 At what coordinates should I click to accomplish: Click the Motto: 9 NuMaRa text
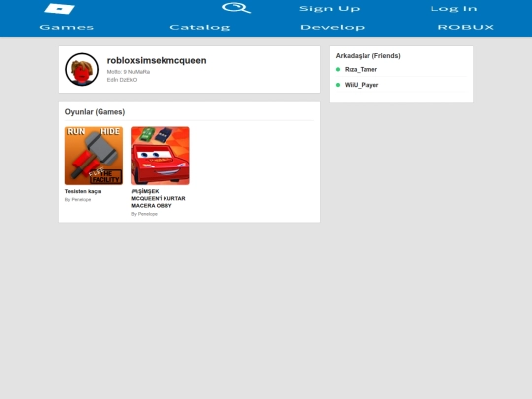coord(128,72)
